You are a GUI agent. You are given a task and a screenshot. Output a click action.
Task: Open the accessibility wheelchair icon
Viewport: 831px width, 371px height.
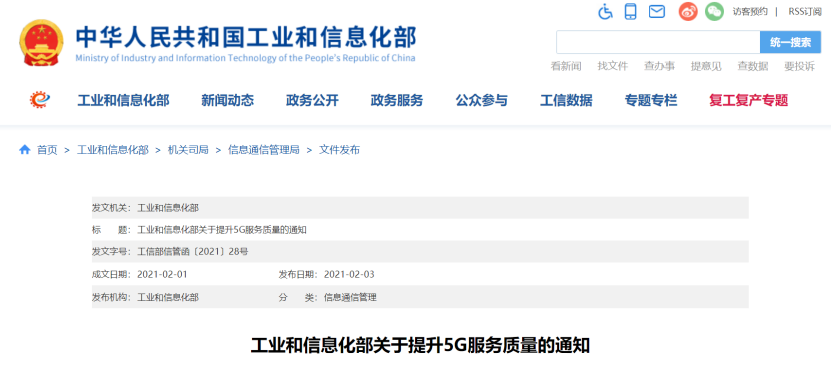pyautogui.click(x=605, y=11)
